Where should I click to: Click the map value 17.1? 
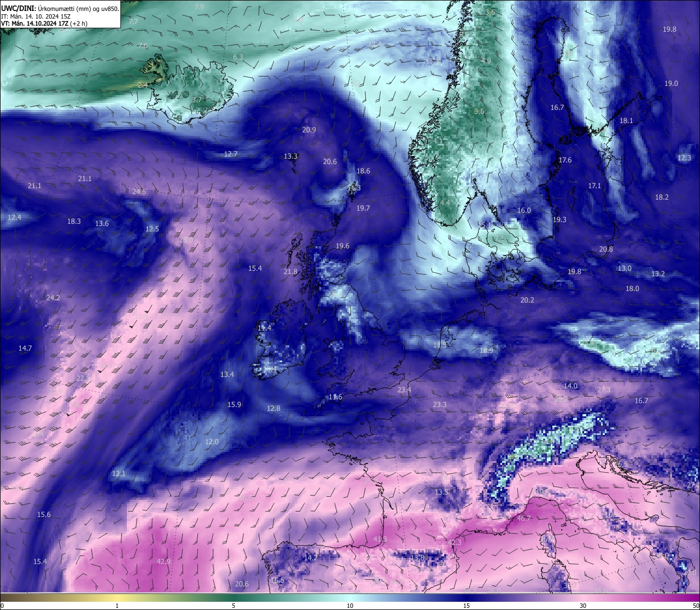(x=594, y=185)
